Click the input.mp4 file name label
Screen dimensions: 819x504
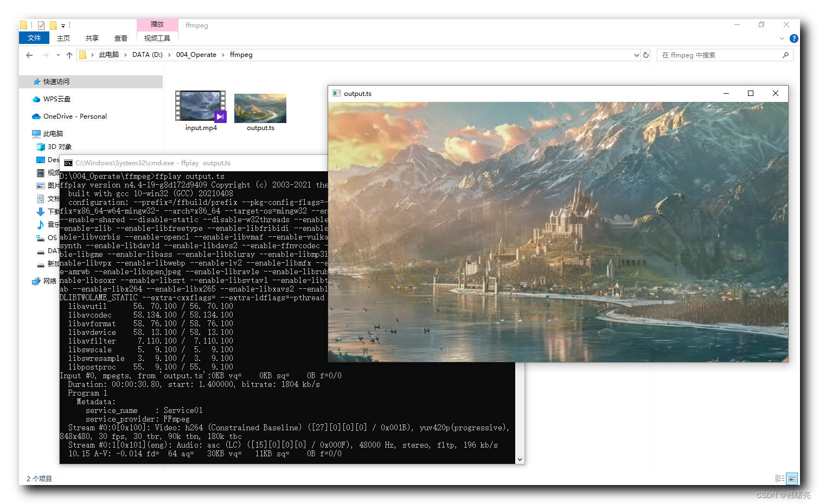point(201,128)
